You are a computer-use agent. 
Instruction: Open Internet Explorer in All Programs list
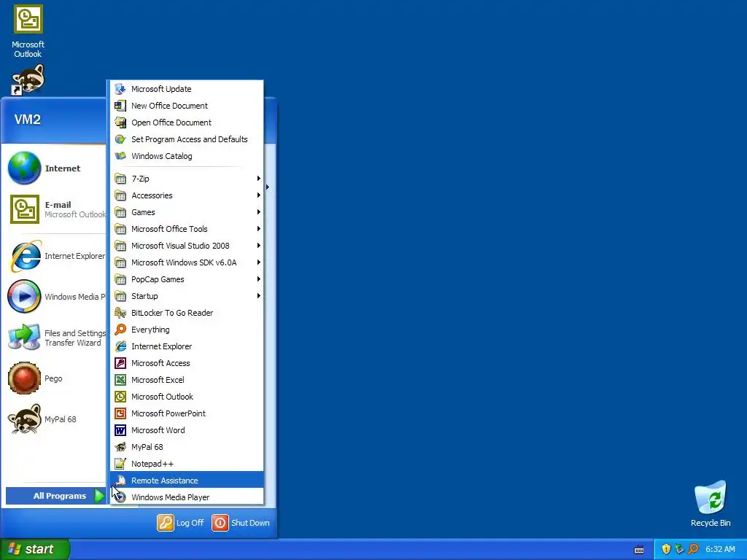pyautogui.click(x=186, y=346)
